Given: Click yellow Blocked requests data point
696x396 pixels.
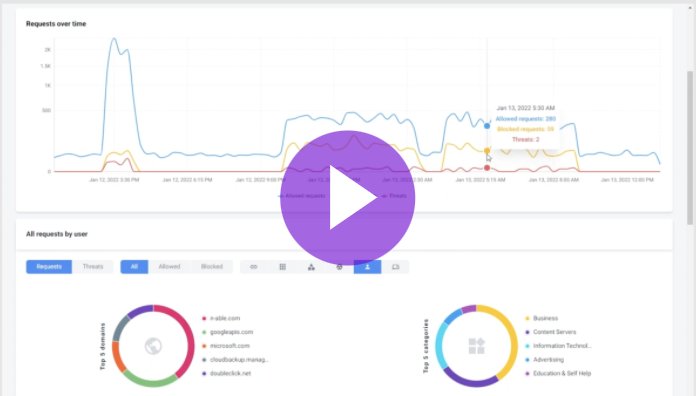Looking at the screenshot, I should [487, 150].
